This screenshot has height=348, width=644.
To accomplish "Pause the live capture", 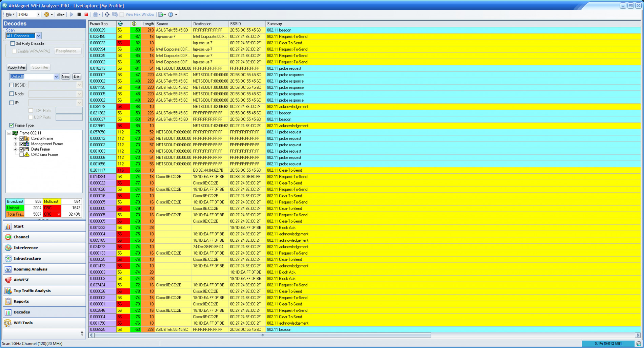I will [x=79, y=15].
